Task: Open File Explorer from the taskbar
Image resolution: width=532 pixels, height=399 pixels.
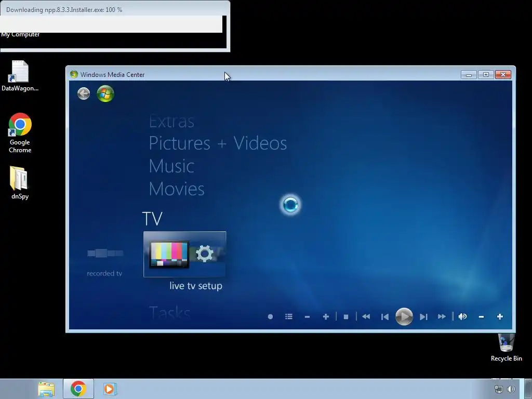Action: pos(46,389)
